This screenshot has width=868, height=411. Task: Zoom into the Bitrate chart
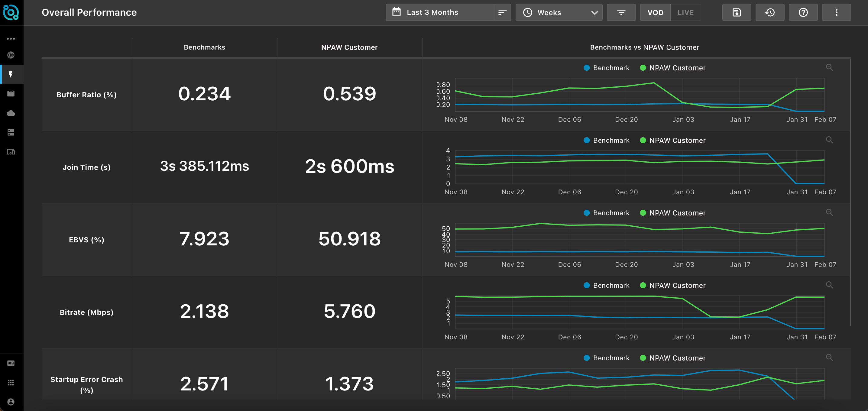tap(829, 285)
